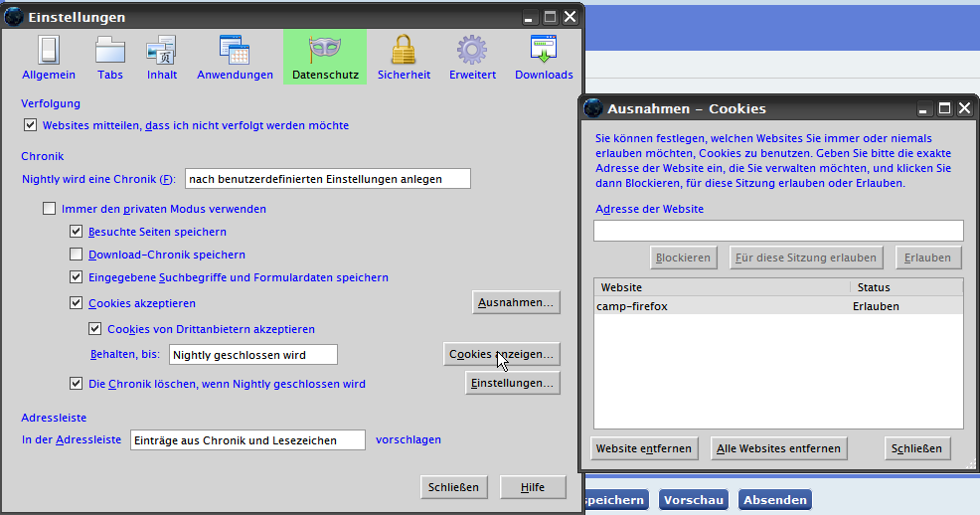Click the Hilfe button
Screen dimensions: 980x515
click(533, 487)
